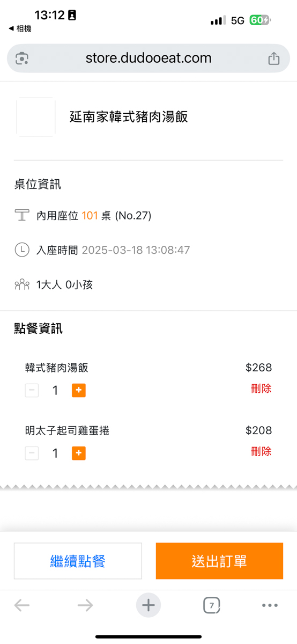Tap the 繼續點餐 button
The width and height of the screenshot is (297, 644).
[78, 561]
